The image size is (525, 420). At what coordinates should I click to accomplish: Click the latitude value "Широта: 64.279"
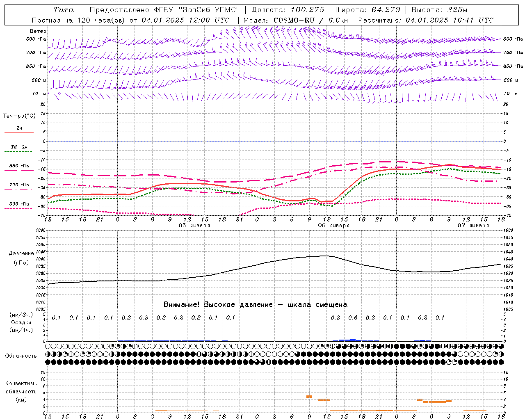tap(368, 10)
